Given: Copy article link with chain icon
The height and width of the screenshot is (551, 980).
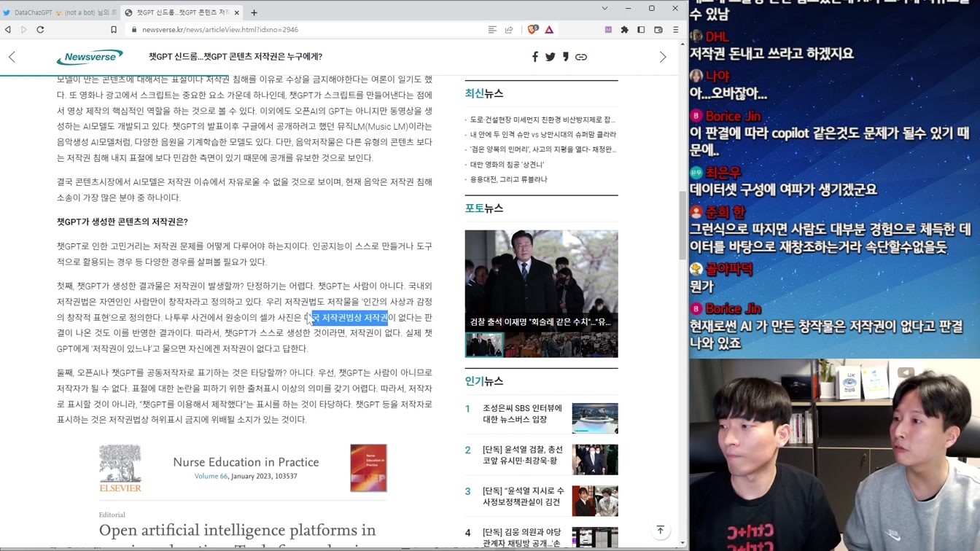Looking at the screenshot, I should [x=581, y=57].
